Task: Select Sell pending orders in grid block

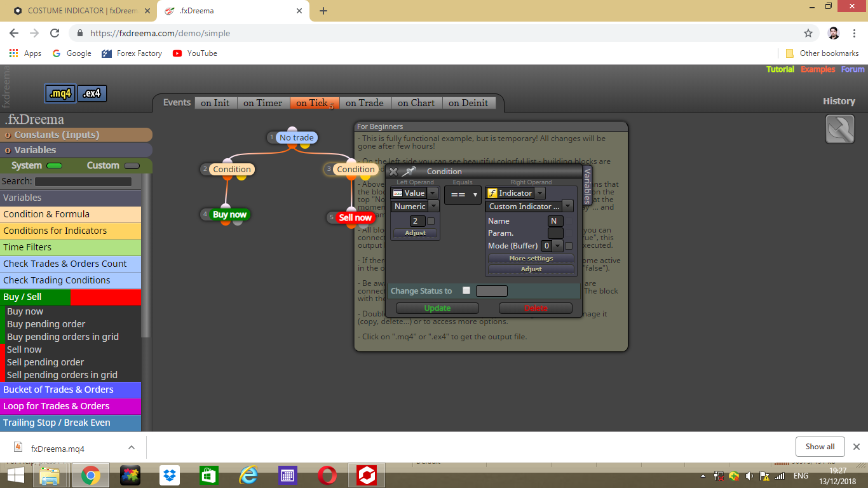Action: pyautogui.click(x=62, y=375)
